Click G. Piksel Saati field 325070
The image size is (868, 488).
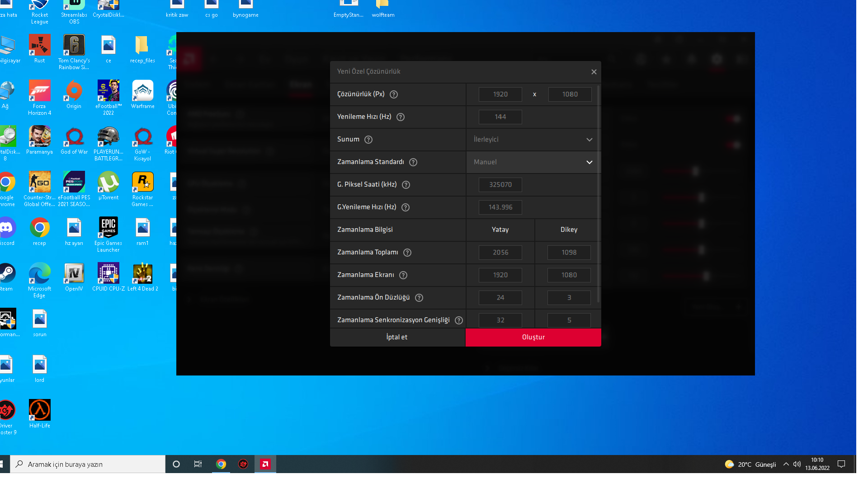coord(500,185)
